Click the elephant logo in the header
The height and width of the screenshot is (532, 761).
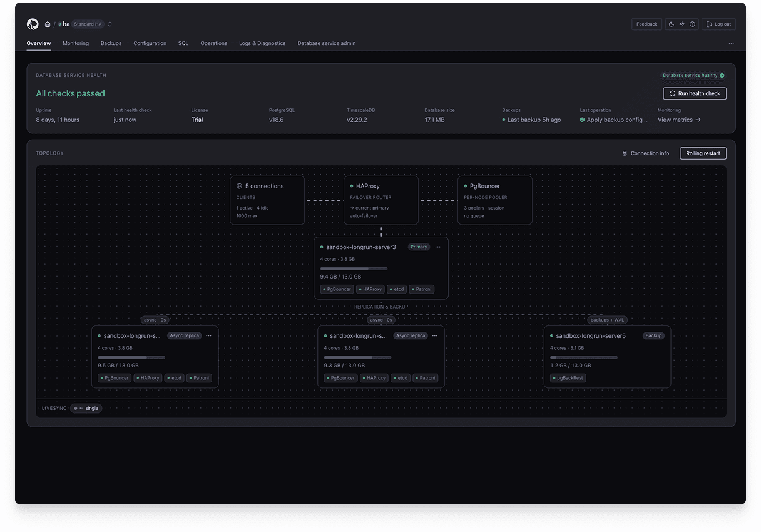click(x=33, y=24)
